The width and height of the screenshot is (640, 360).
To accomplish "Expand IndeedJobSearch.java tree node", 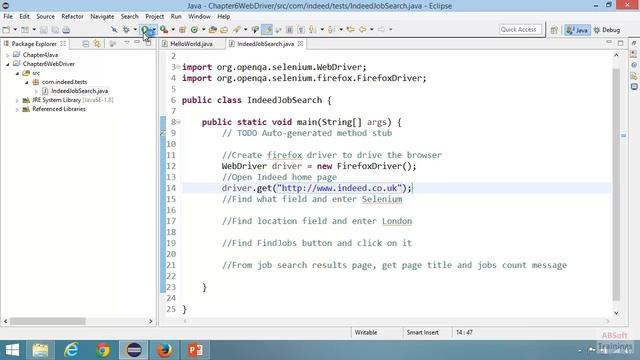I will [x=36, y=91].
